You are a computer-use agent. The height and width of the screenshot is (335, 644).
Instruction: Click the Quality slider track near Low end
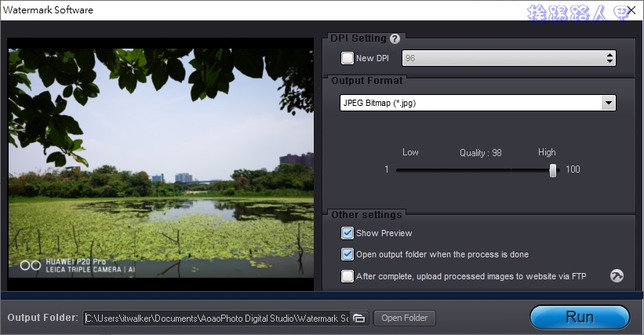[x=408, y=169]
